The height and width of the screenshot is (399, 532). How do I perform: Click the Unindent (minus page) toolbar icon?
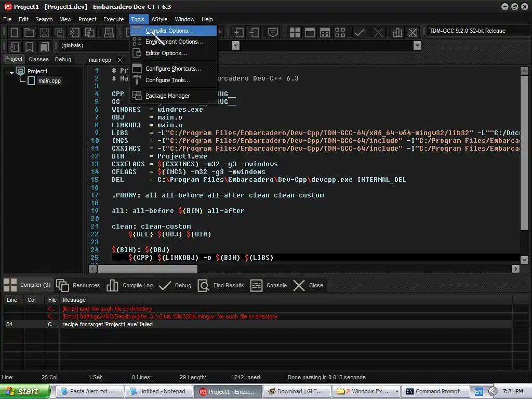click(255, 33)
